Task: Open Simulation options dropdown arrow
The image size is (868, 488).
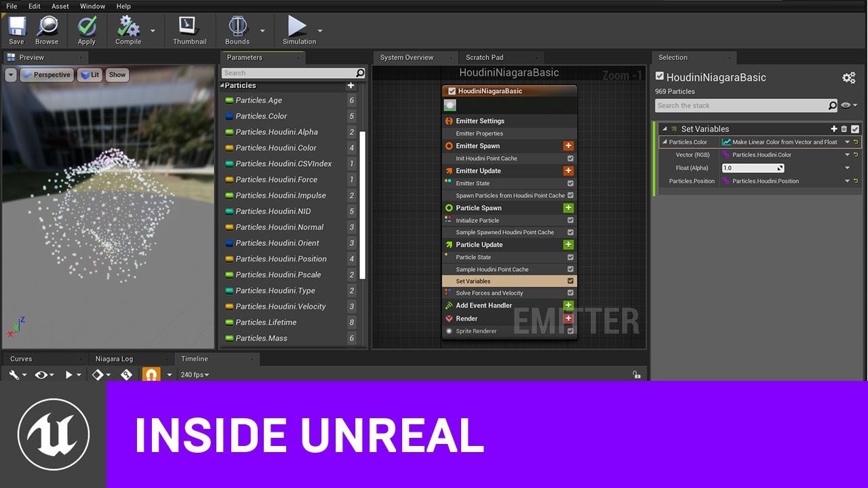Action: (320, 30)
